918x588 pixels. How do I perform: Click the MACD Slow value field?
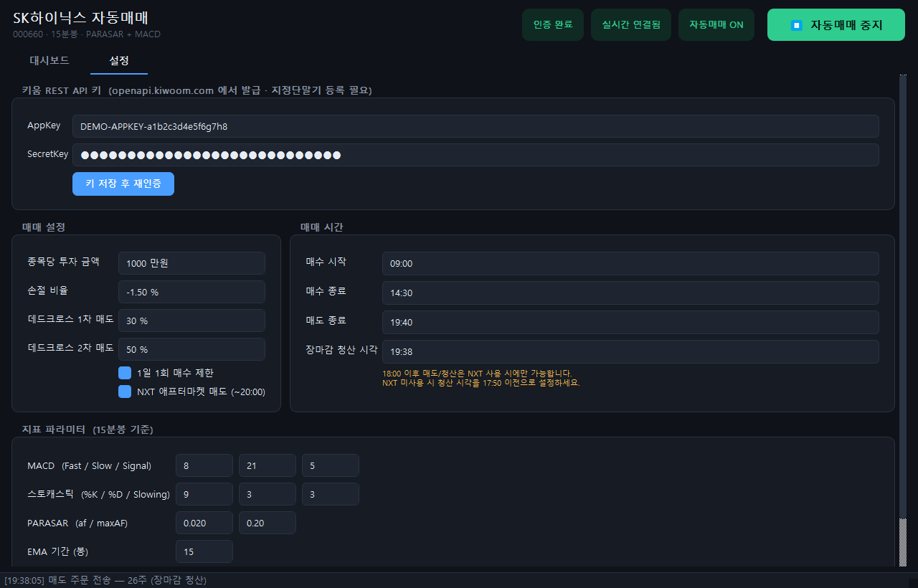coord(268,465)
